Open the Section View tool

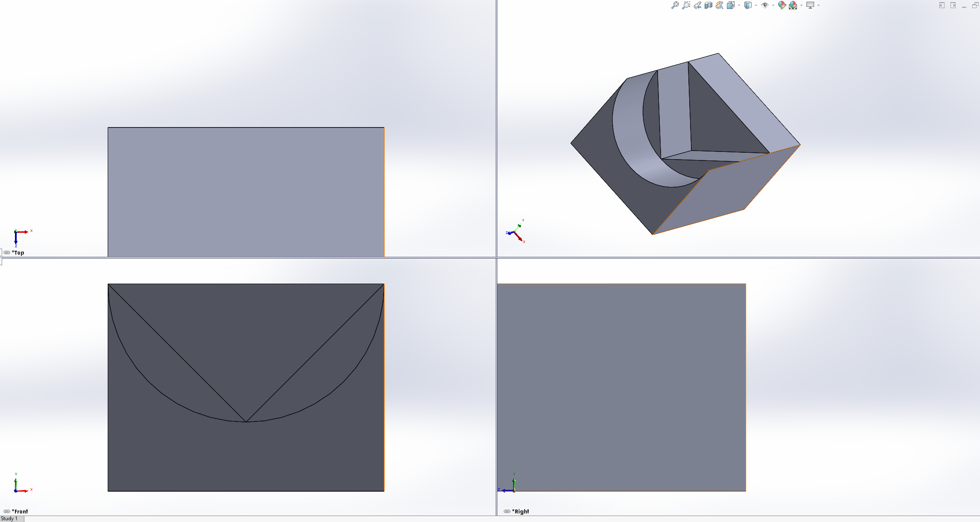click(x=708, y=5)
